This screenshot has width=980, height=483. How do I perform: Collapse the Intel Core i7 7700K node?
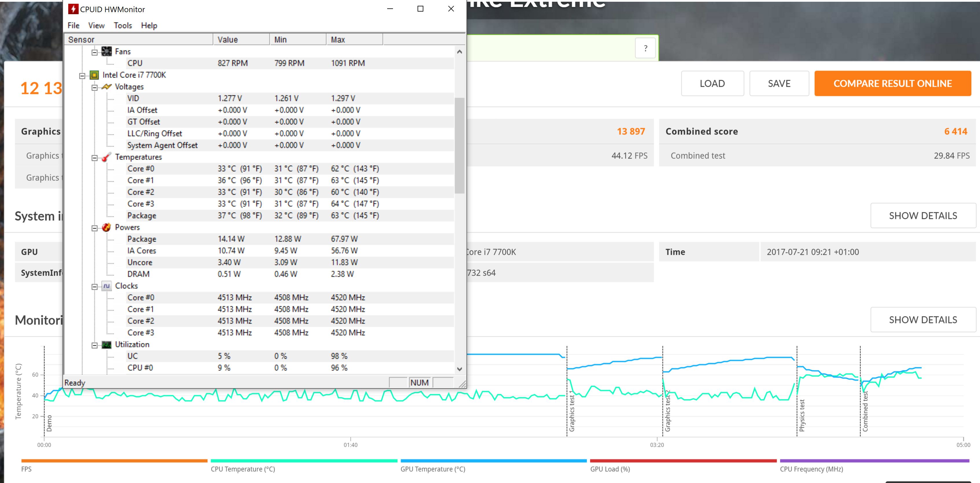pyautogui.click(x=82, y=76)
